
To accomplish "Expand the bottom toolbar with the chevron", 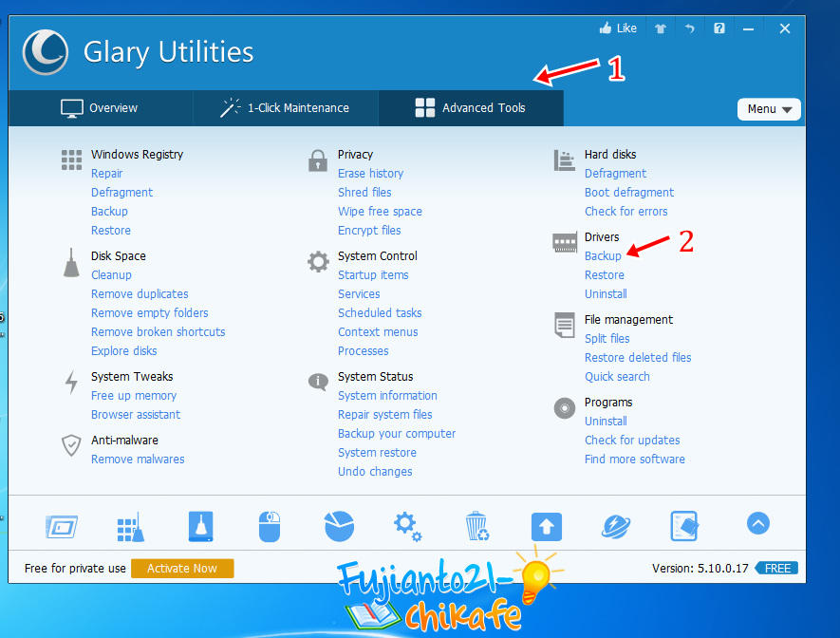I will 757,523.
